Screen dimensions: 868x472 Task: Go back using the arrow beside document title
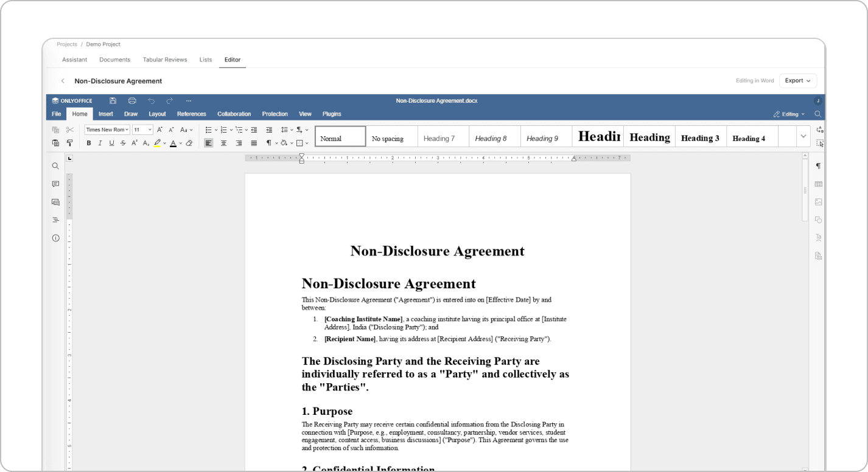click(x=63, y=81)
